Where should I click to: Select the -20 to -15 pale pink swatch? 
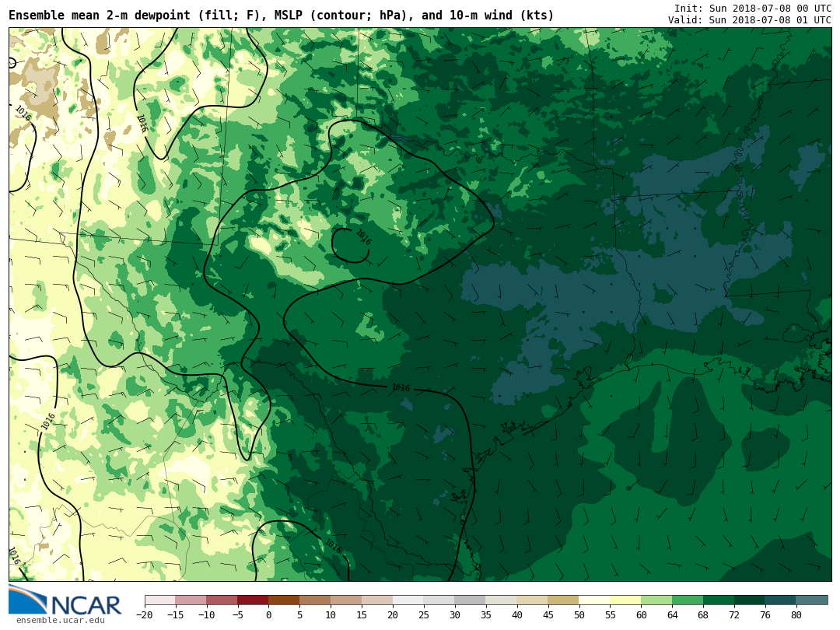[159, 600]
